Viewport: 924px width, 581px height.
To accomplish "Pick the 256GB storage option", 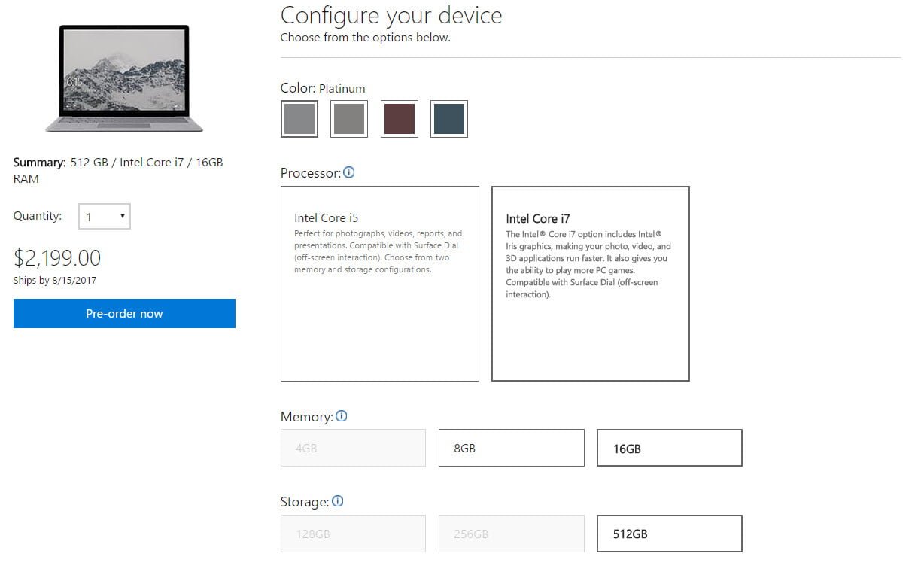I will (x=512, y=534).
